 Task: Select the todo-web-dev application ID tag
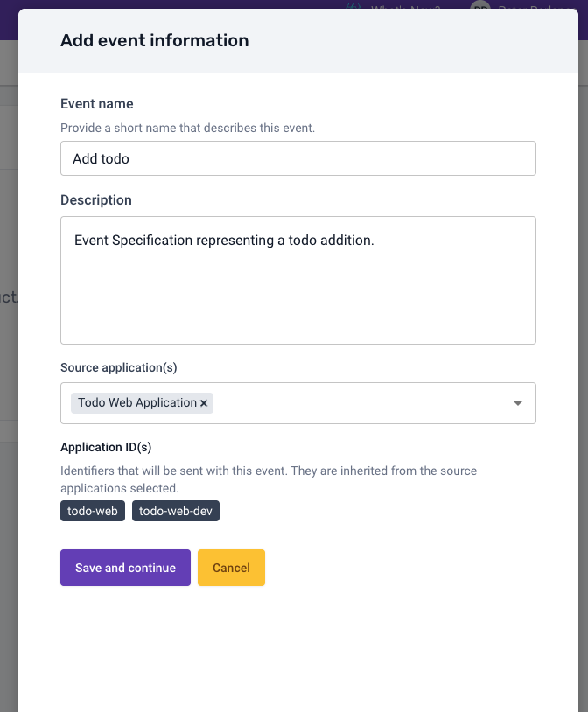(176, 511)
